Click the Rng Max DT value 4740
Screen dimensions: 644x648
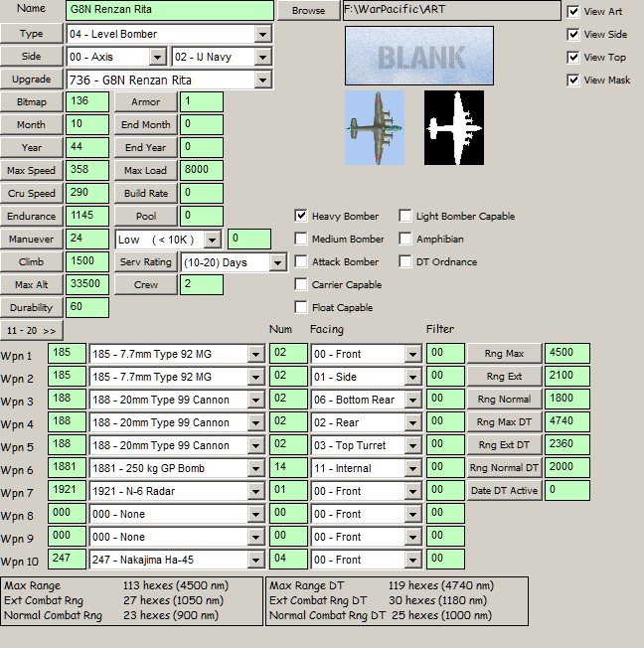pyautogui.click(x=567, y=422)
